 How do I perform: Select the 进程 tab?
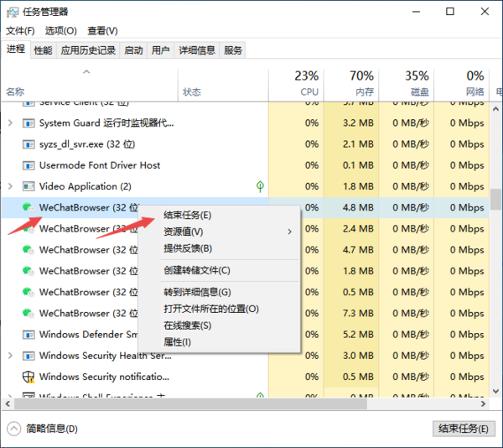[x=16, y=49]
